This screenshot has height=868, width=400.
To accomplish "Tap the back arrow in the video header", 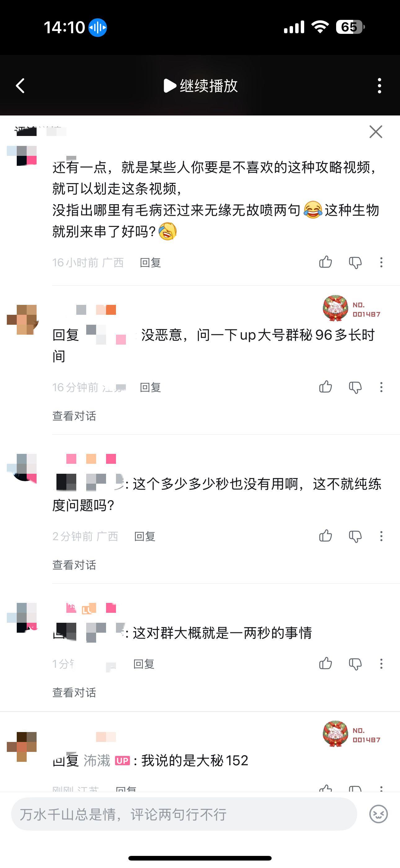I will coord(20,86).
